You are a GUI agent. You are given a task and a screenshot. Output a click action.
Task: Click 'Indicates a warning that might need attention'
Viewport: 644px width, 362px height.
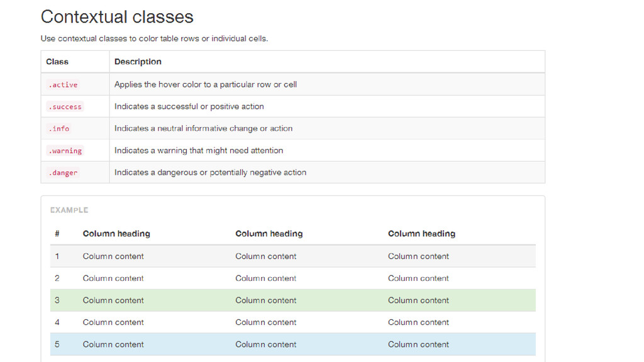pyautogui.click(x=199, y=151)
